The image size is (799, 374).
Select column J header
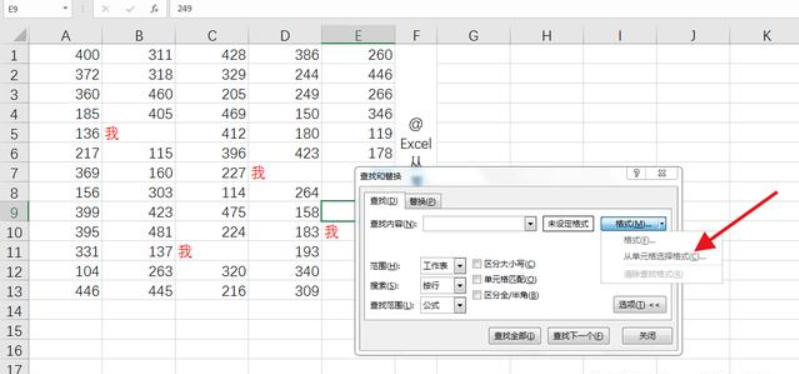[x=693, y=35]
